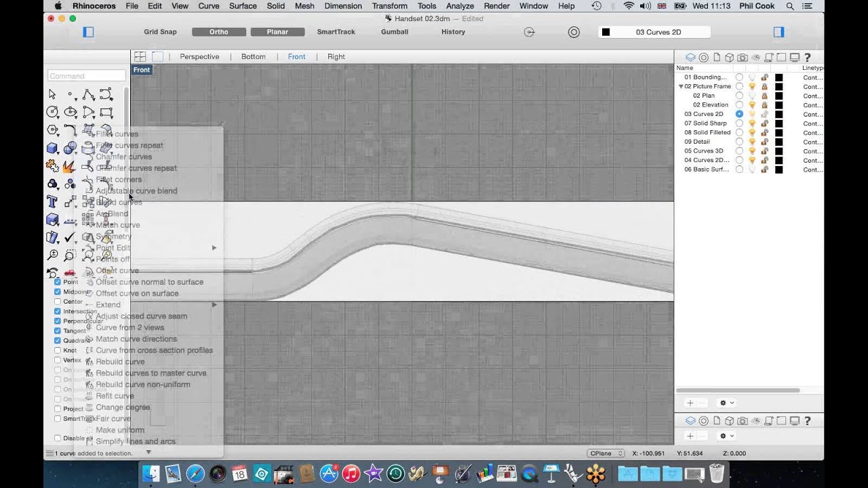This screenshot has width=868, height=488.
Task: Open the Analyze menu
Action: click(460, 5)
